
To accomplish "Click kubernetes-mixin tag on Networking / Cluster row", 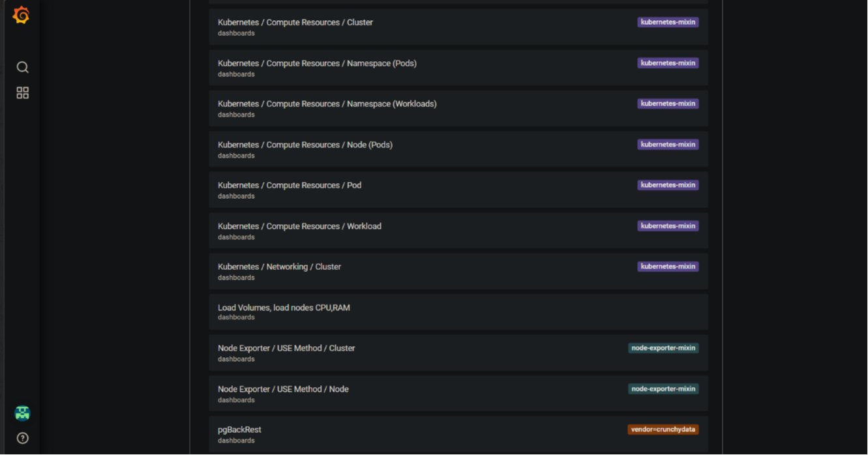I will (x=667, y=267).
